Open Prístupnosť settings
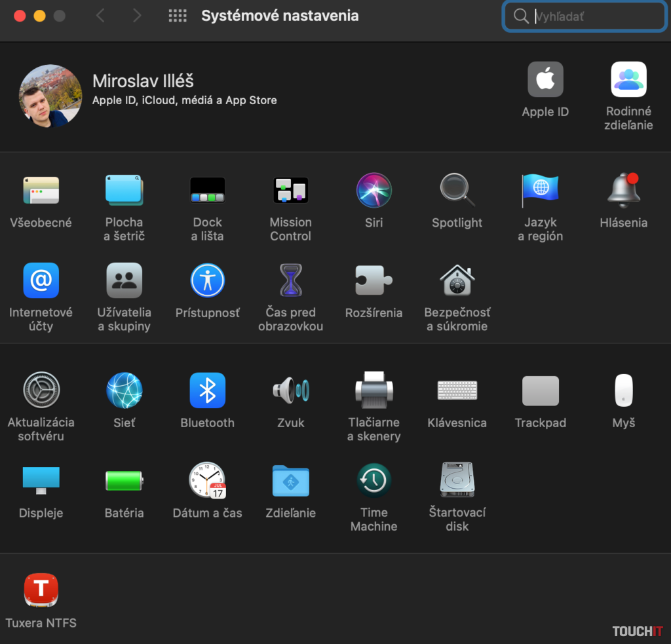Screen dimensions: 671x644 207,280
